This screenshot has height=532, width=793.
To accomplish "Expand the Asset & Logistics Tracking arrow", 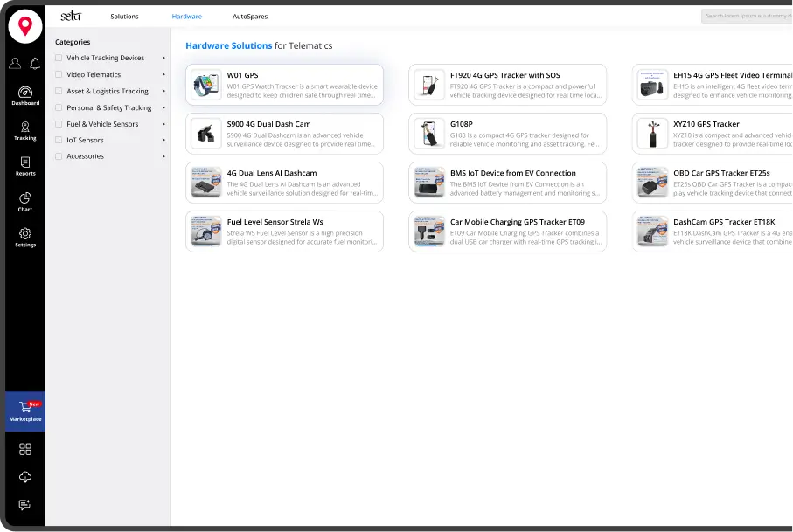I will point(163,91).
